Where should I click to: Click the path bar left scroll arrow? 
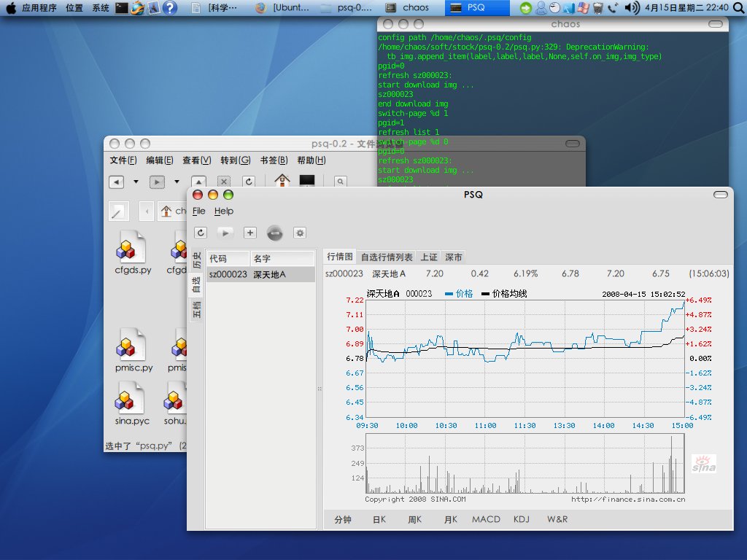(x=147, y=211)
